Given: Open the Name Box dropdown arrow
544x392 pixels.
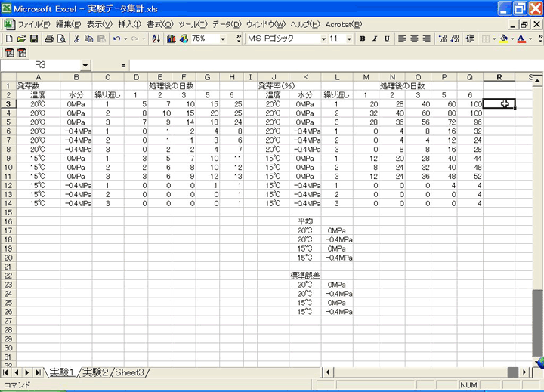Looking at the screenshot, I should tap(85, 66).
